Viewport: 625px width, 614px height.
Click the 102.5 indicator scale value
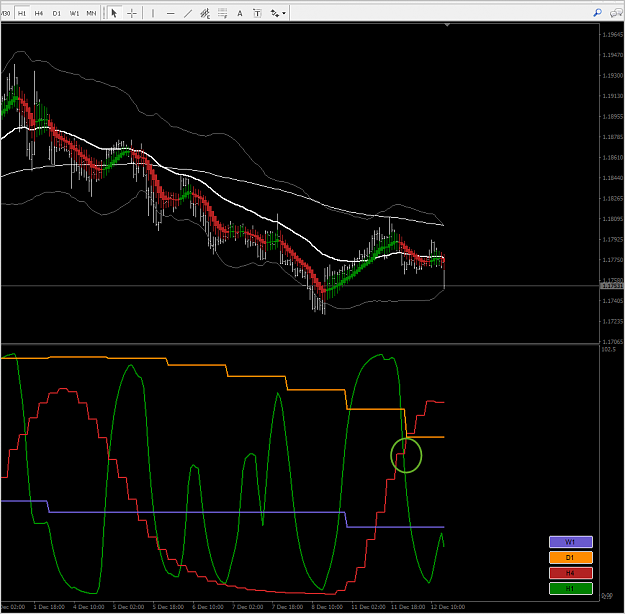click(x=608, y=349)
